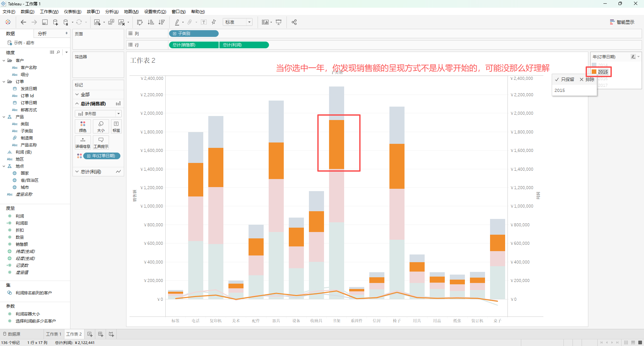644x346 pixels.
Task: Open the 标准 fit dropdown
Action: click(238, 22)
